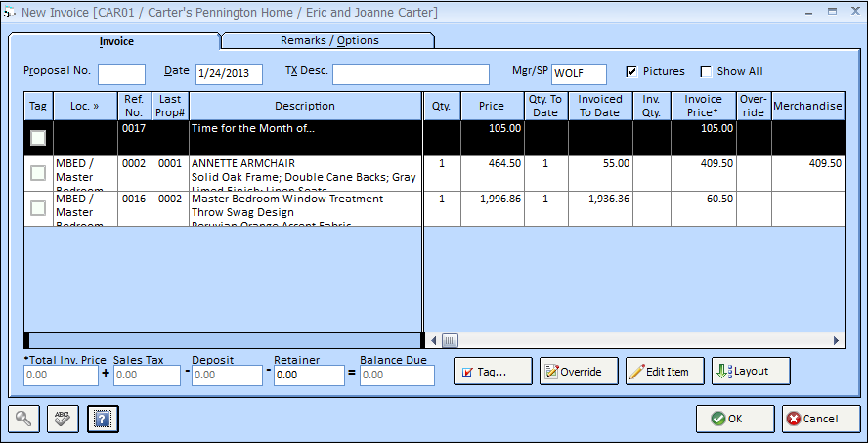Image resolution: width=868 pixels, height=443 pixels.
Task: Click the Ref. No. column header
Action: pos(135,106)
